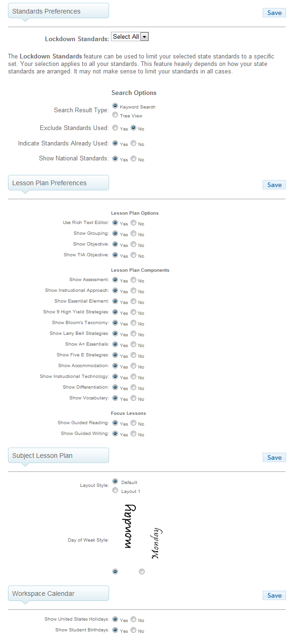The width and height of the screenshot is (294, 644).
Task: Set Show National Standards to No
Action: (x=133, y=159)
